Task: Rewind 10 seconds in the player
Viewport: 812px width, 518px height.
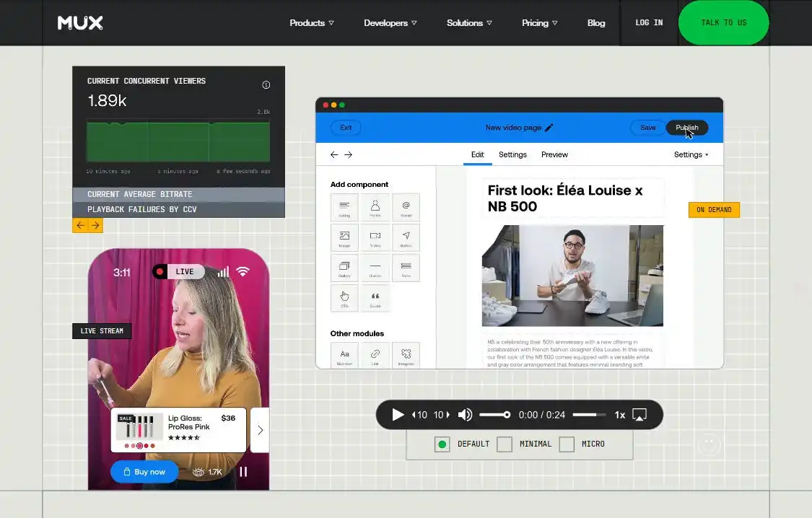Action: (x=419, y=415)
